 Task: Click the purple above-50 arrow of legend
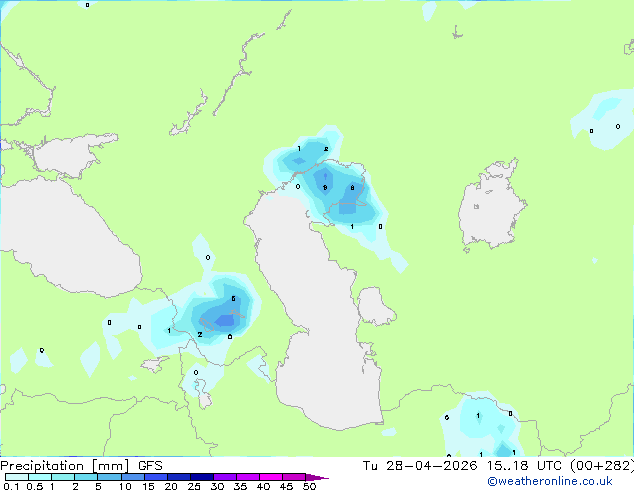317,477
